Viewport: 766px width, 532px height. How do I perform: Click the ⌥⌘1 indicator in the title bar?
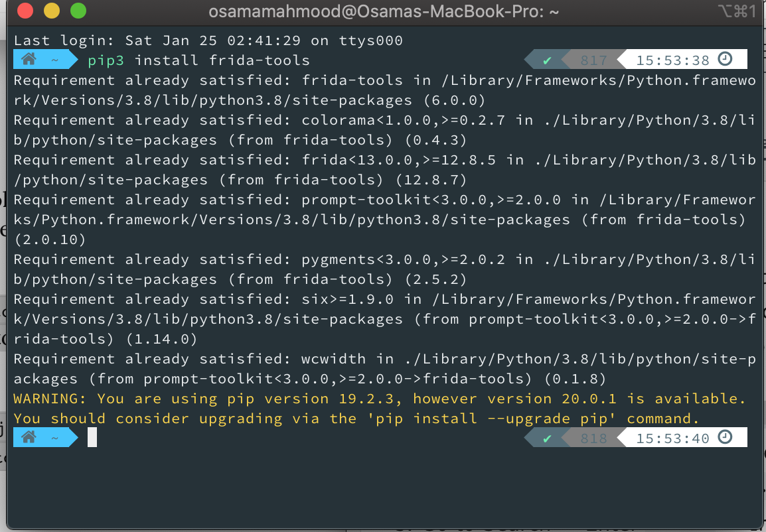[737, 11]
